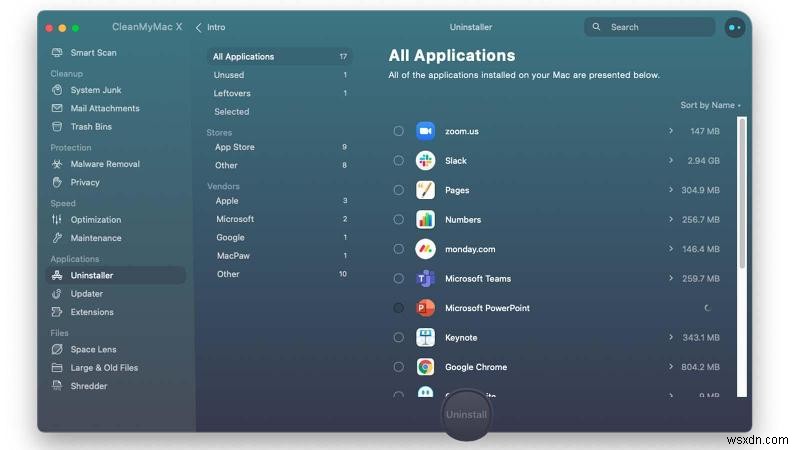Click the Optimization sliders icon
Screen dimensions: 800x450
(57, 219)
